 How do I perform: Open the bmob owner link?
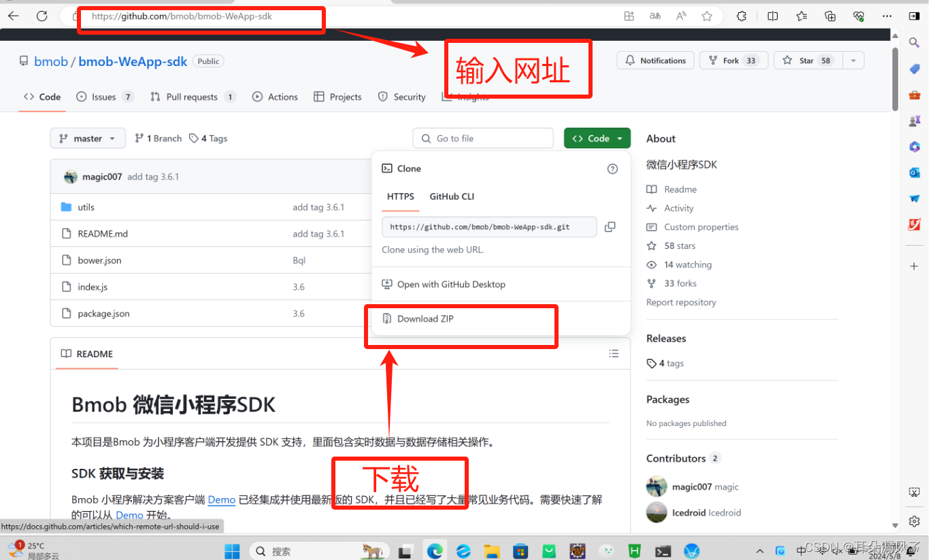click(51, 61)
